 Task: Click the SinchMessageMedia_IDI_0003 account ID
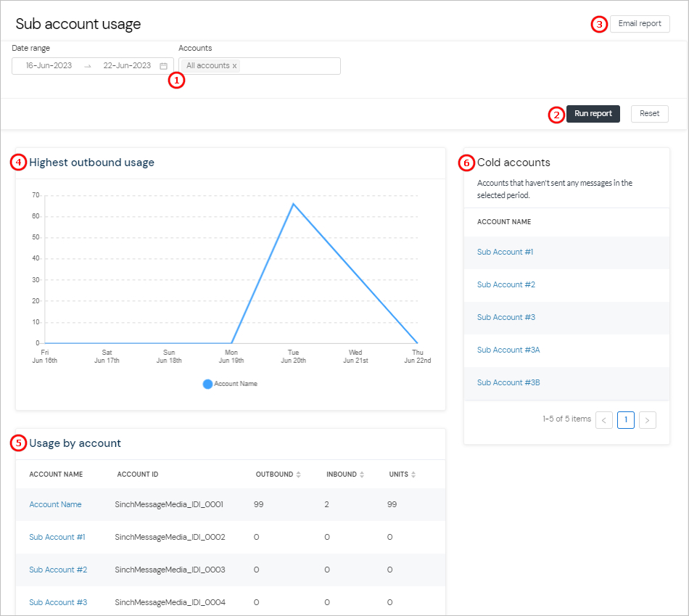tap(170, 570)
